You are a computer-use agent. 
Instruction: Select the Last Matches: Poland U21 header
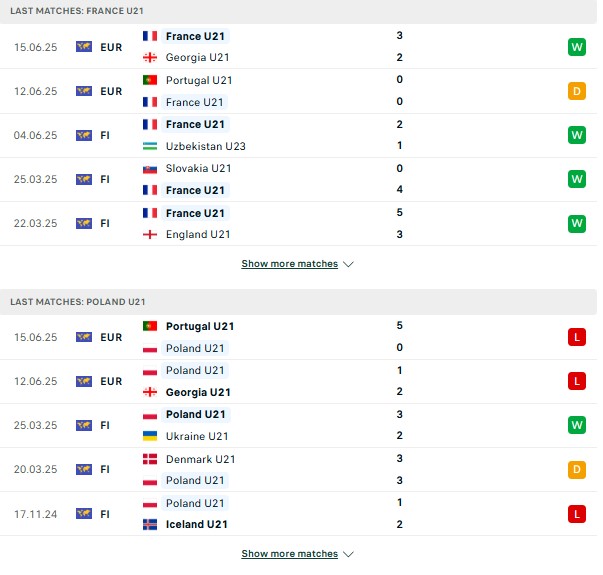[x=78, y=302]
